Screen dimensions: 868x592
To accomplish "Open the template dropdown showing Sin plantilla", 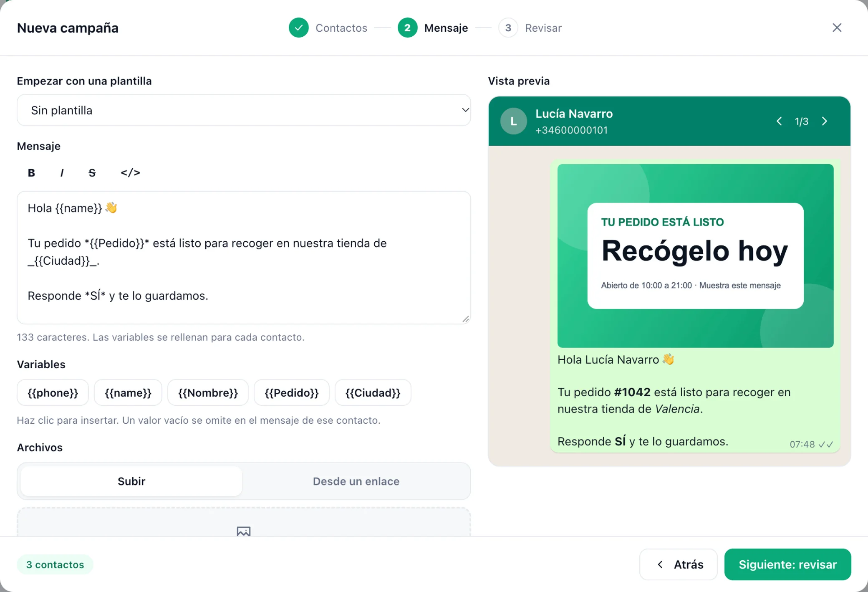I will (x=244, y=110).
